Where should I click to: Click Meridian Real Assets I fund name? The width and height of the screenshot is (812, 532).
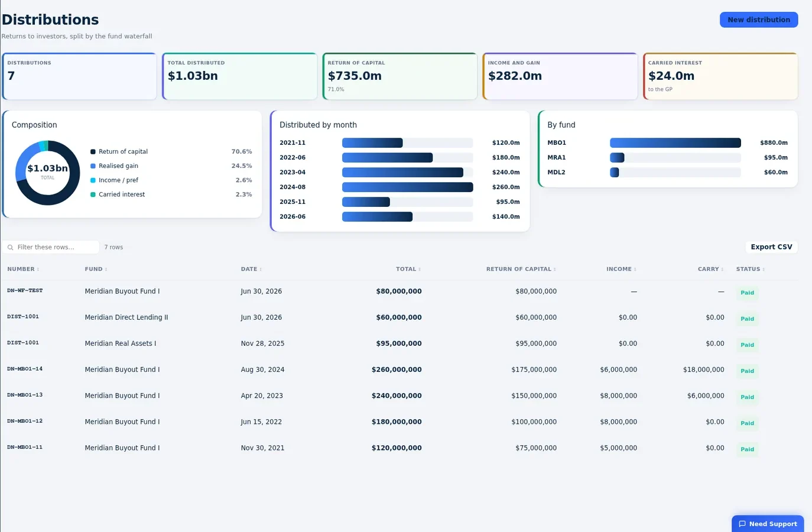click(x=121, y=343)
